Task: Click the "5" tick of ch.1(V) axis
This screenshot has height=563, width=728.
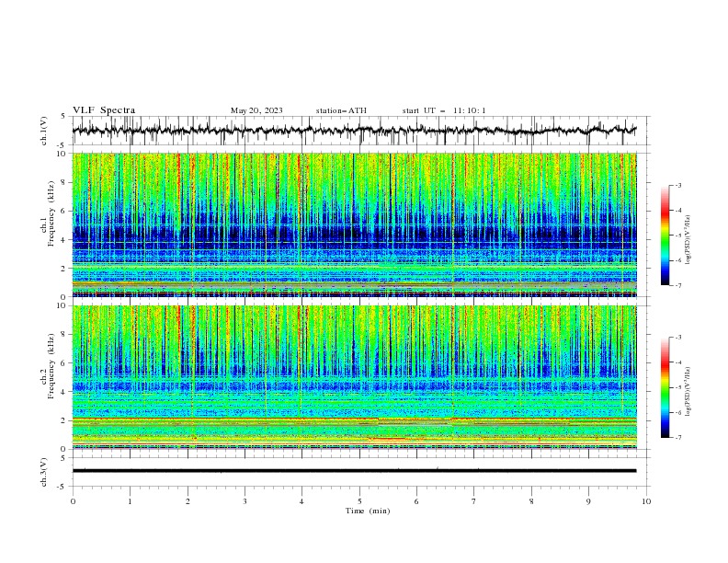Action: 63,116
